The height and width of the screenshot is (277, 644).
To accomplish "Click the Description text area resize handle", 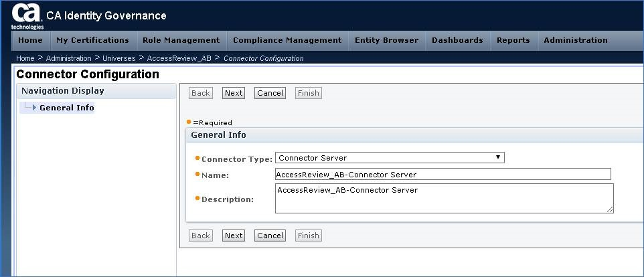I will coord(610,209).
